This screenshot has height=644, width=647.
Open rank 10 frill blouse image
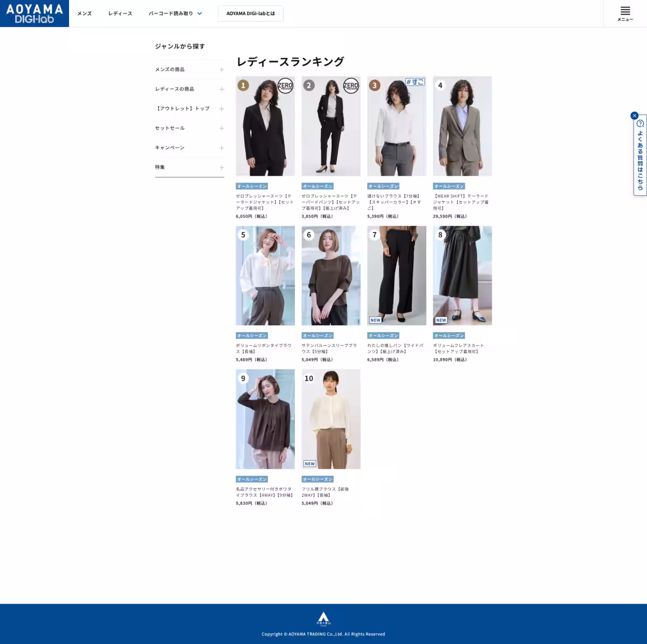pos(331,419)
